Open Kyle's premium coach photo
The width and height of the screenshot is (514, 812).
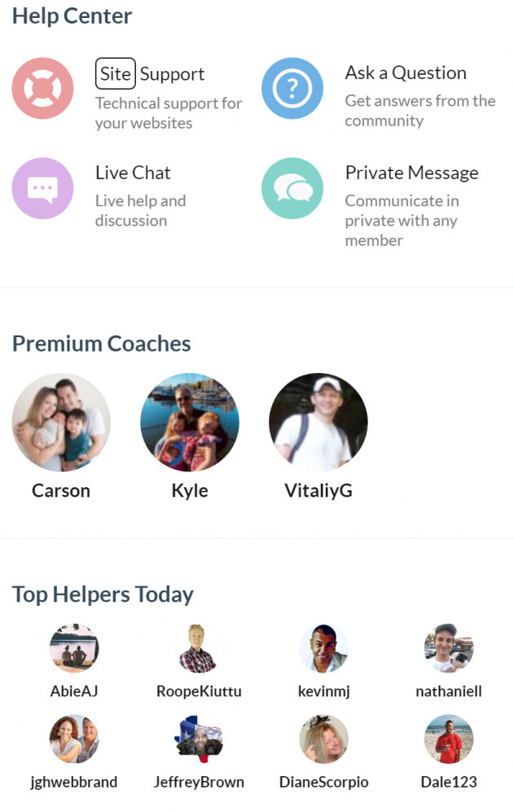tap(190, 422)
